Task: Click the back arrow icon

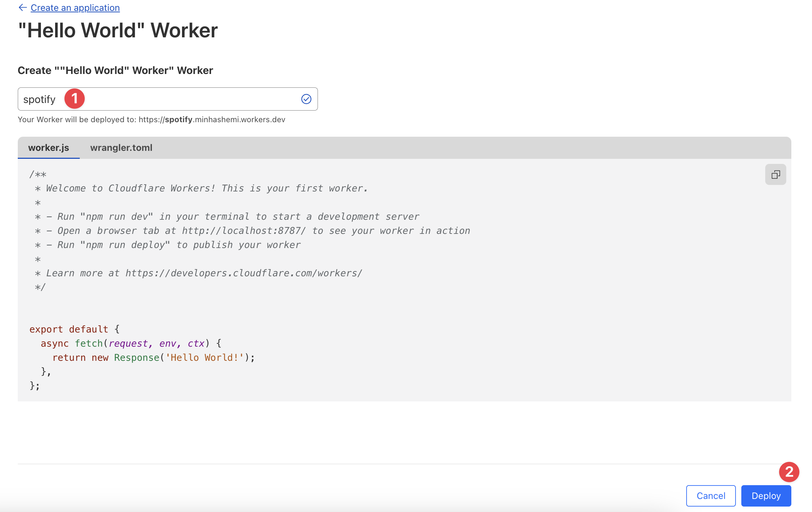Action: 22,8
